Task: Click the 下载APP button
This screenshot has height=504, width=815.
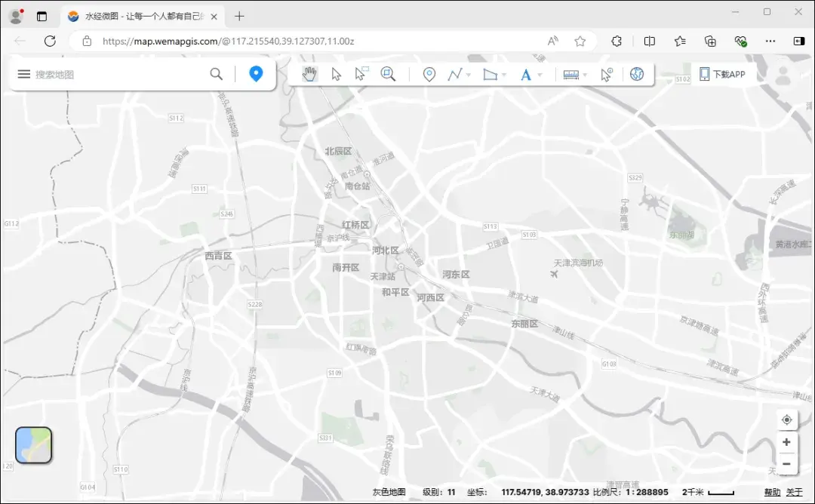Action: coord(722,74)
